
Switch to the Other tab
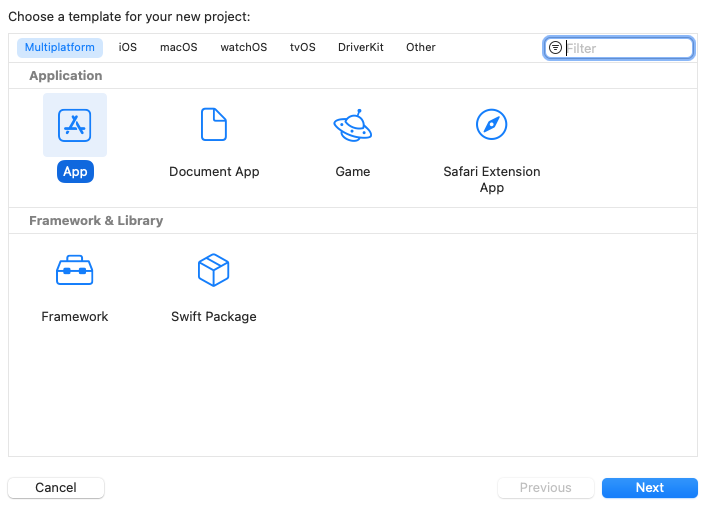(x=421, y=48)
